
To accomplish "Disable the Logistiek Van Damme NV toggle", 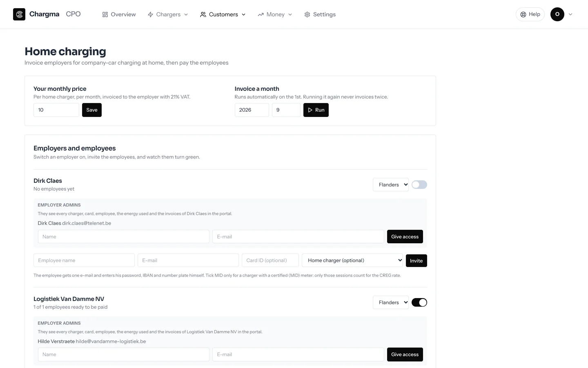I will coord(419,303).
